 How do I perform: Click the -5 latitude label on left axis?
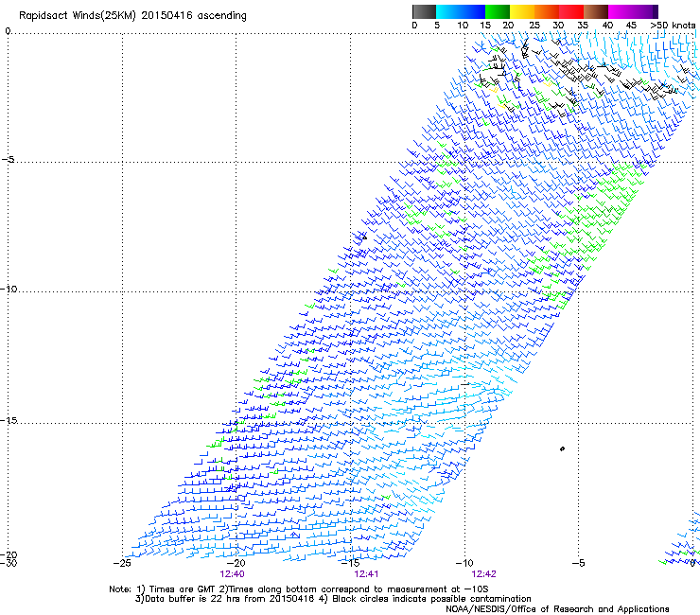(x=8, y=160)
